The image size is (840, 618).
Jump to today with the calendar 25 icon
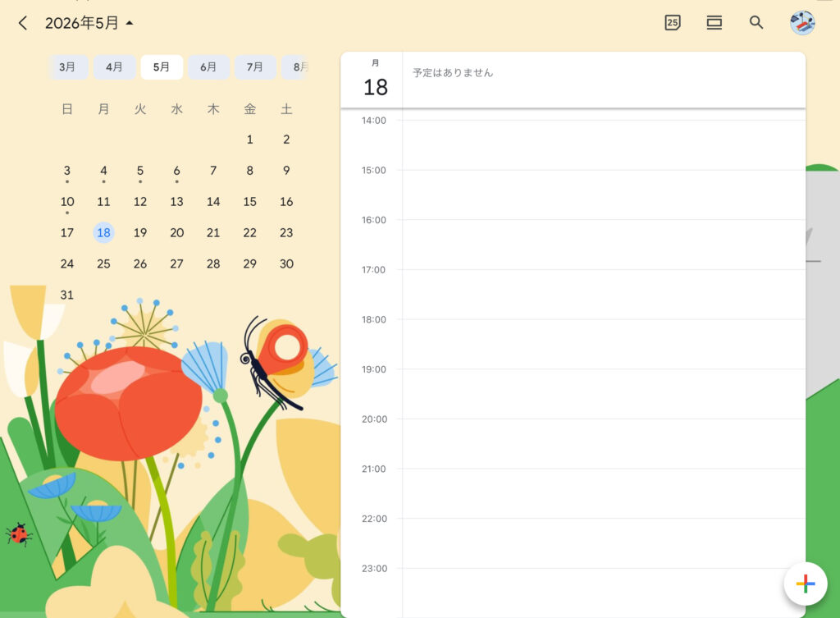coord(673,22)
